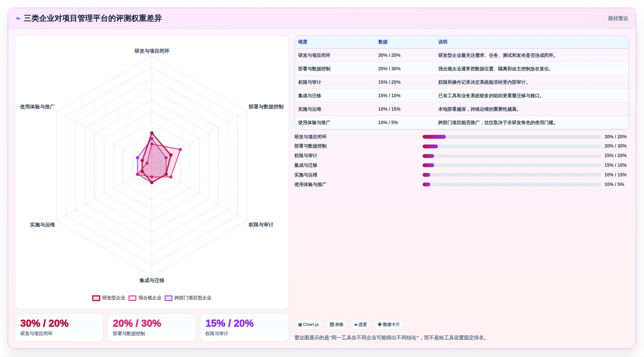The width and height of the screenshot is (644, 357).
Task: Toggle the 研发型企业 legend swatch
Action: tap(96, 298)
